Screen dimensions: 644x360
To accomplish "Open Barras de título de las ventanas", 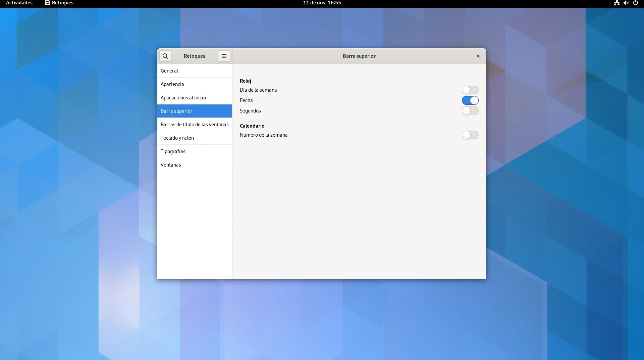I will pos(195,125).
